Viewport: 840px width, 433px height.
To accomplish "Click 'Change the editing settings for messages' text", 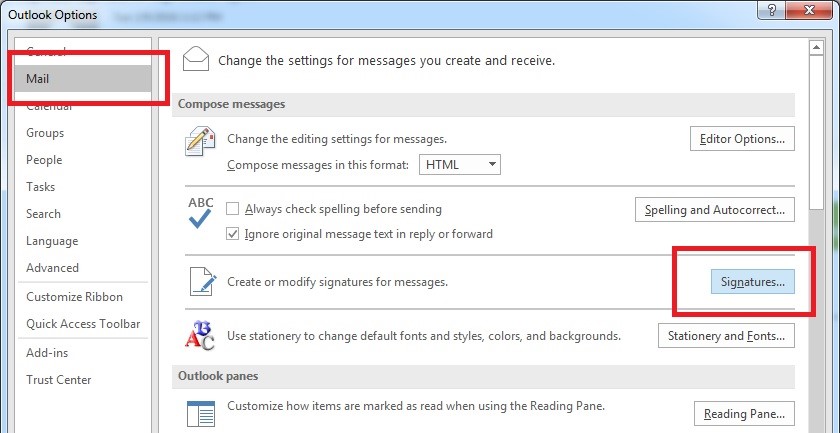I will (x=337, y=139).
